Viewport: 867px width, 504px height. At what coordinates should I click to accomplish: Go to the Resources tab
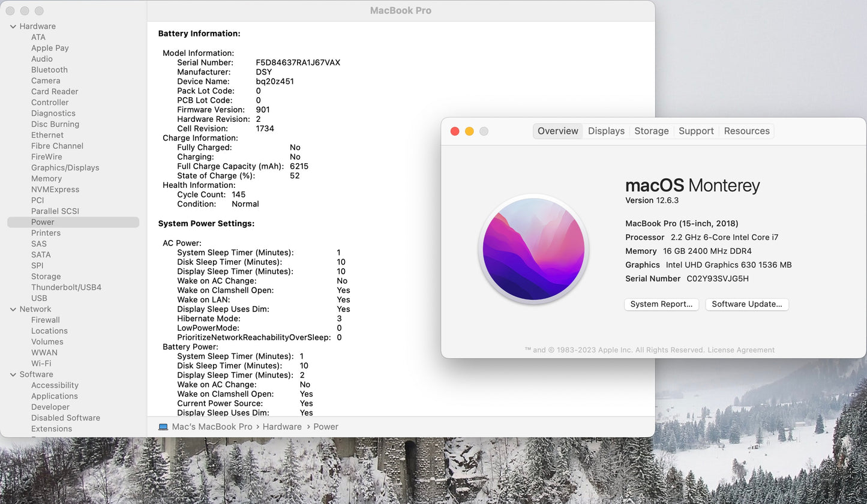[x=746, y=131]
